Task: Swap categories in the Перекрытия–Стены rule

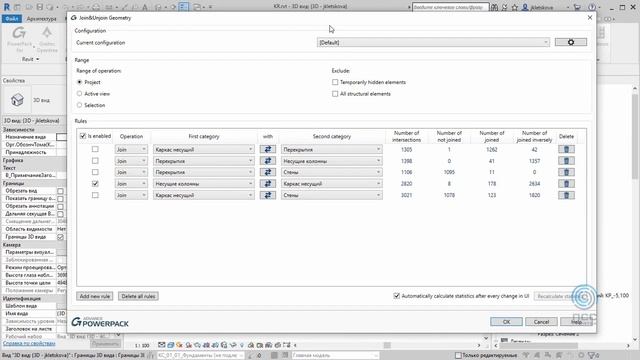Action: coord(268,172)
